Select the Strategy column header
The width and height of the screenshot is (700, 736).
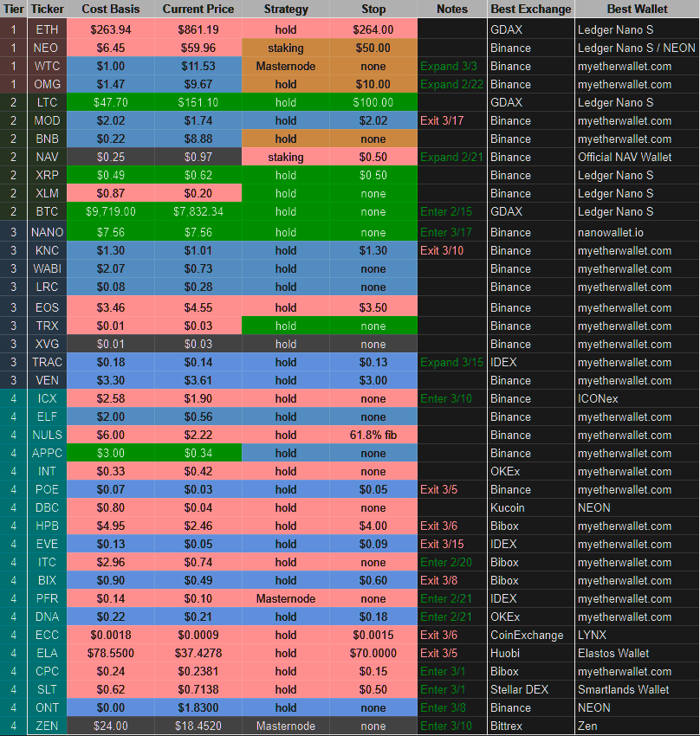(285, 9)
